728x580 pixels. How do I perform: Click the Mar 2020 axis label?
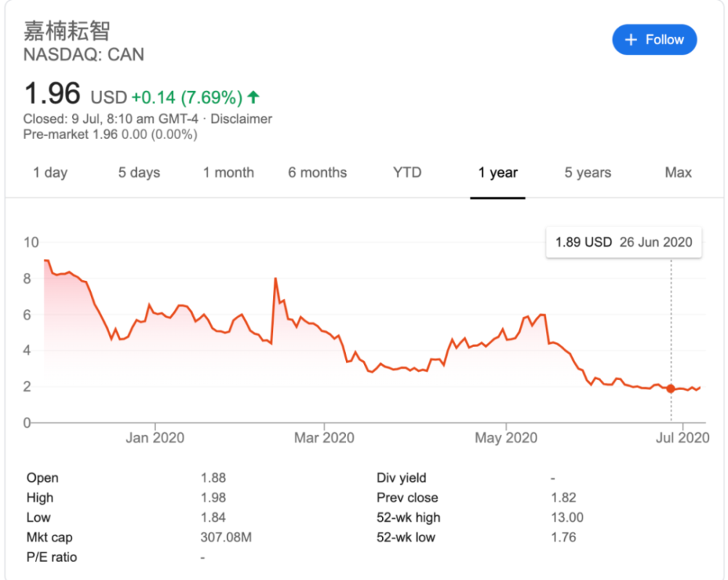click(x=324, y=437)
